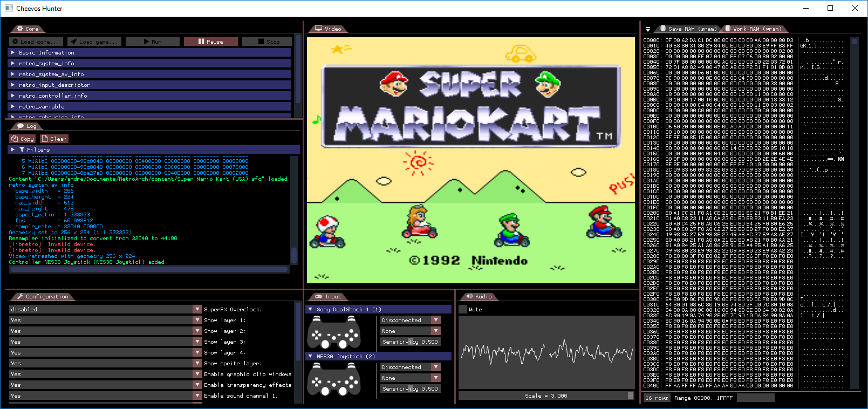Adjust the audio Scale slider
The image size is (868, 409).
546,396
